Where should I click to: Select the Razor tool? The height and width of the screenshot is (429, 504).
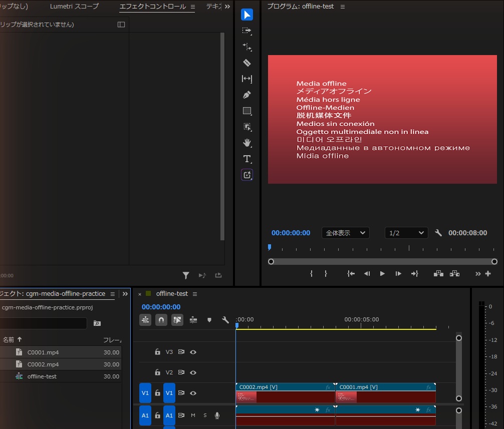pyautogui.click(x=247, y=63)
